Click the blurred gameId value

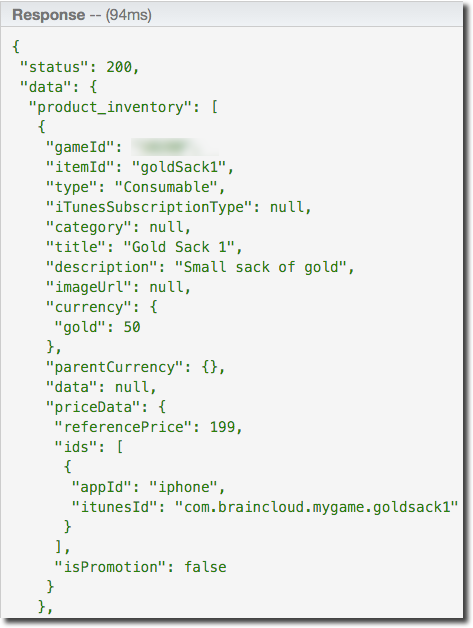pos(175,147)
